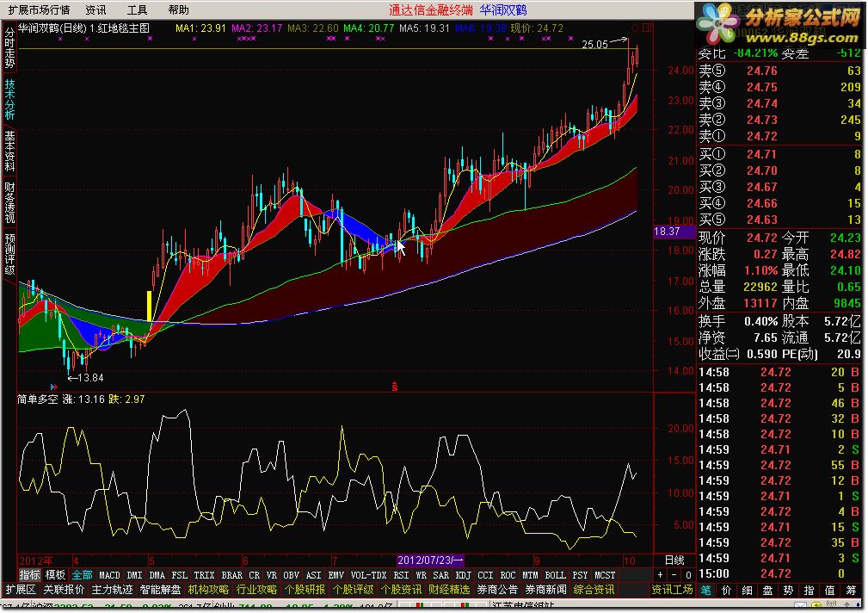The height and width of the screenshot is (613, 868).
Task: Switch indicator to MCST
Action: click(x=605, y=575)
